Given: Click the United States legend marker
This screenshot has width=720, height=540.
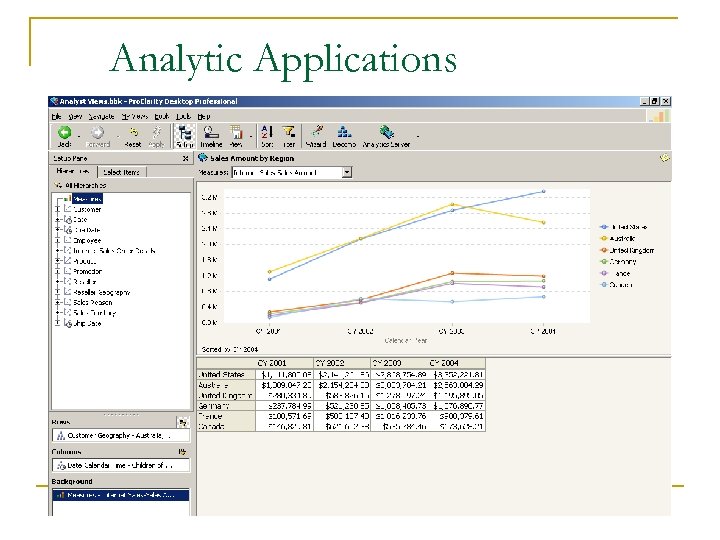Looking at the screenshot, I should pyautogui.click(x=604, y=227).
